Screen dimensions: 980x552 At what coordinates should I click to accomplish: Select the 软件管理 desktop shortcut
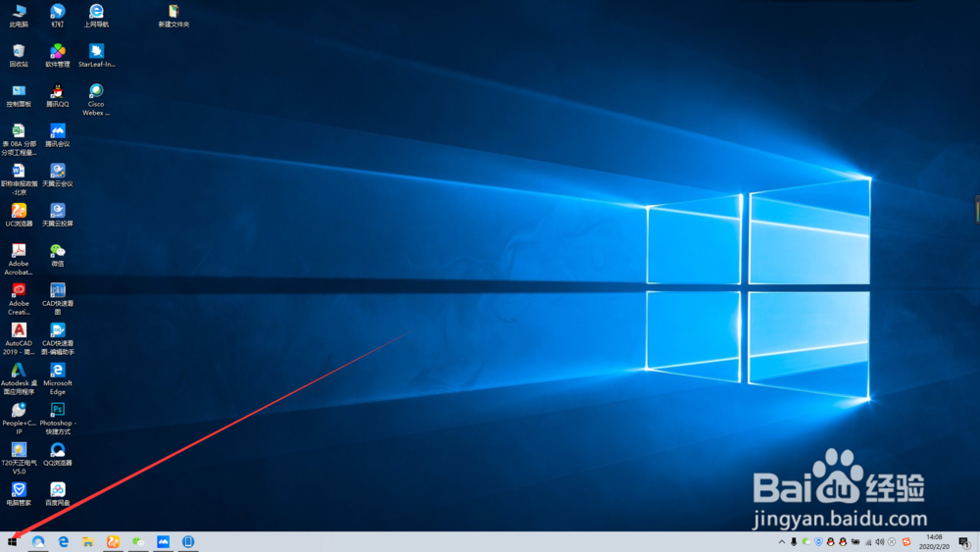click(58, 56)
